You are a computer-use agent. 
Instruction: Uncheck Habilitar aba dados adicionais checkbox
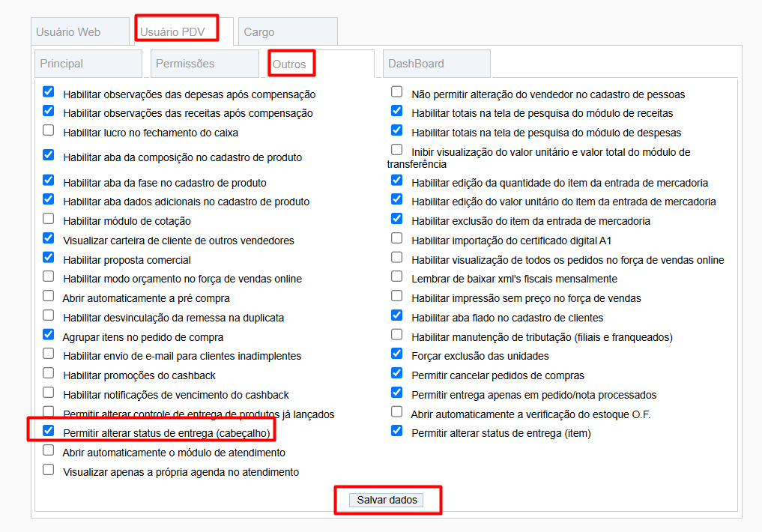[48, 199]
